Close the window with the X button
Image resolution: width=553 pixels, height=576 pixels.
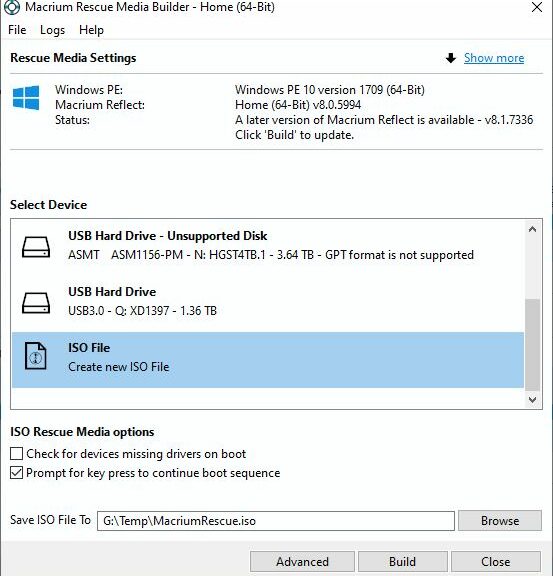click(x=537, y=7)
